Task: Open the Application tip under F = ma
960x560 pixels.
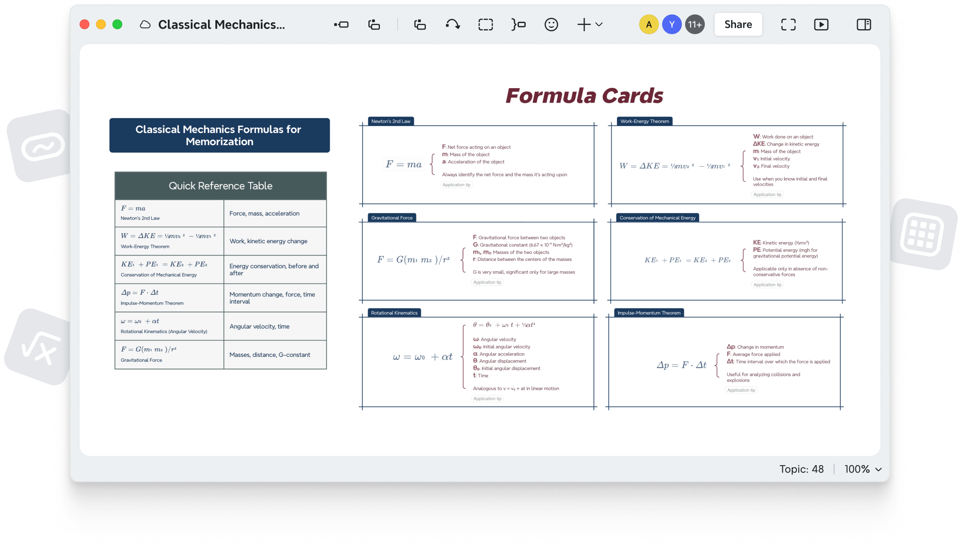Action: (456, 185)
